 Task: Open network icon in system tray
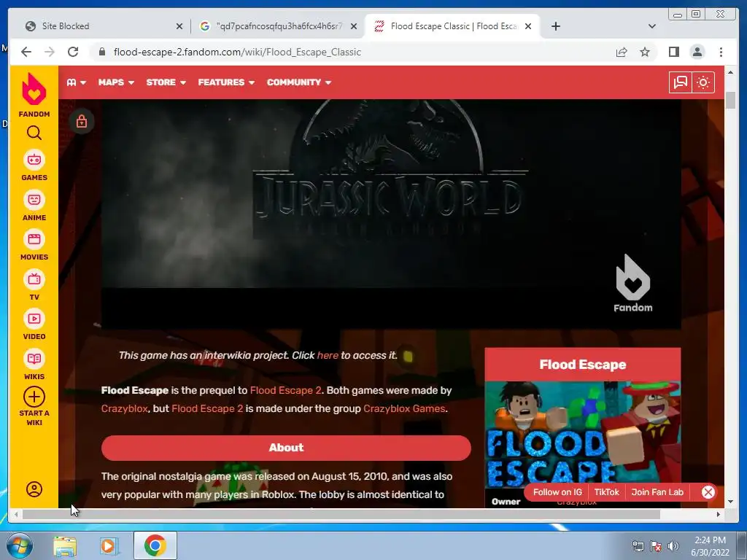638,546
